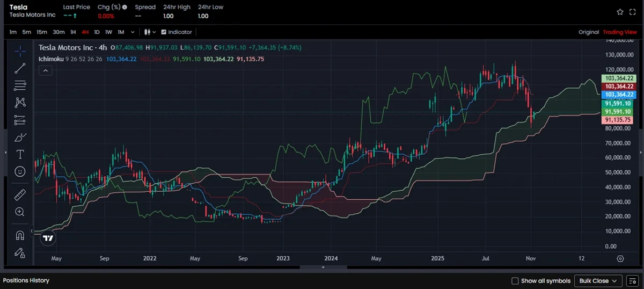Select the crosshair cursor tool
This screenshot has height=289, width=644.
coord(20,51)
